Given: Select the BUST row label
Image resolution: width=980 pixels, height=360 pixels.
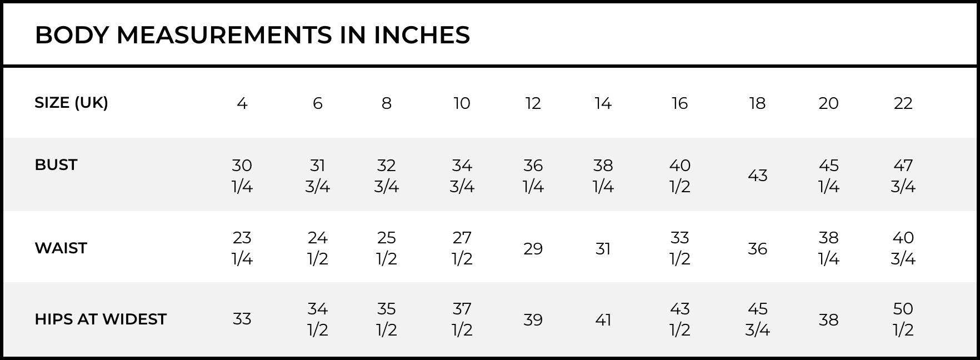Looking at the screenshot, I should click(x=56, y=165).
